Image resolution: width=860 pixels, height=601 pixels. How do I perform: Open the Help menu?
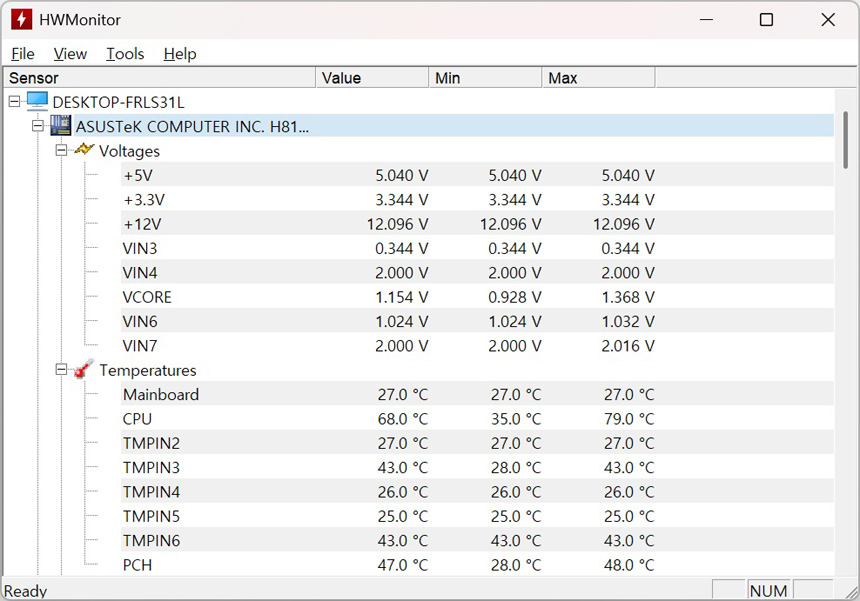[x=180, y=54]
